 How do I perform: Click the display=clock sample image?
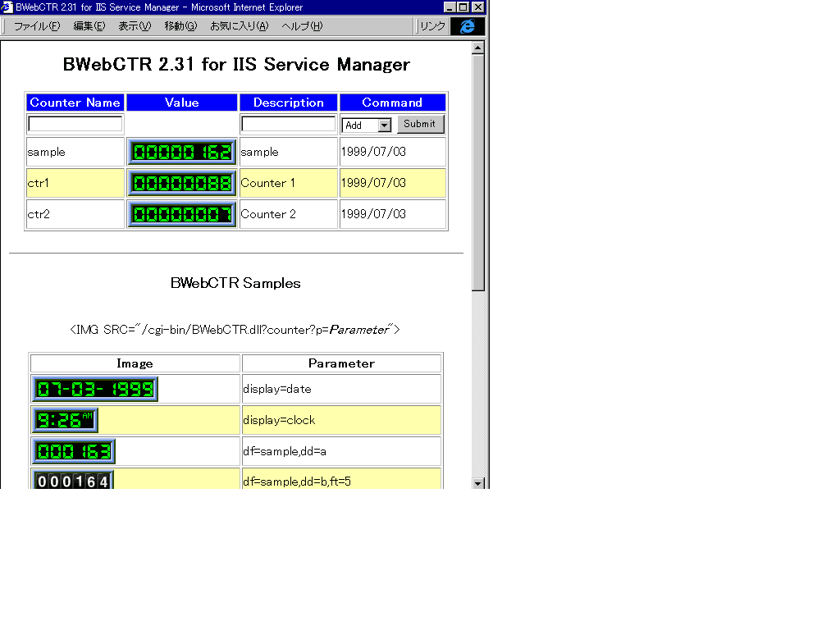click(x=65, y=420)
